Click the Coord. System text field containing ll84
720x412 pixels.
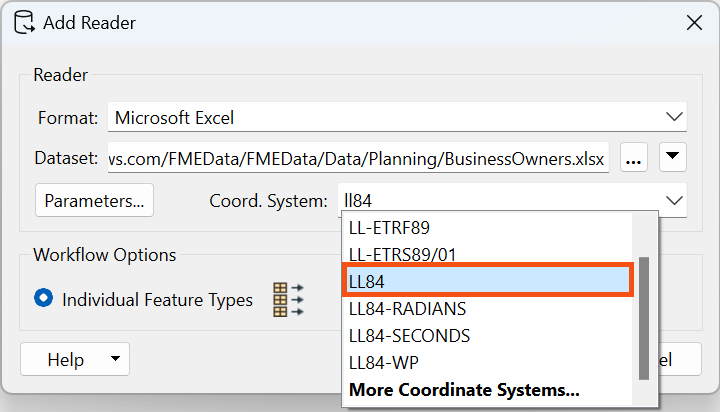[490, 199]
